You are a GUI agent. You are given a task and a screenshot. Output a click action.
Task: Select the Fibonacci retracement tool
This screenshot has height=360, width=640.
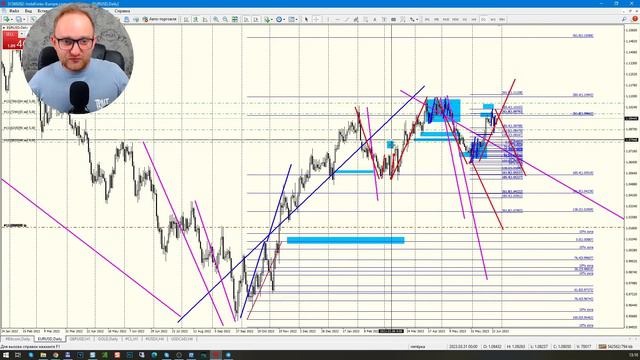[x=365, y=19]
